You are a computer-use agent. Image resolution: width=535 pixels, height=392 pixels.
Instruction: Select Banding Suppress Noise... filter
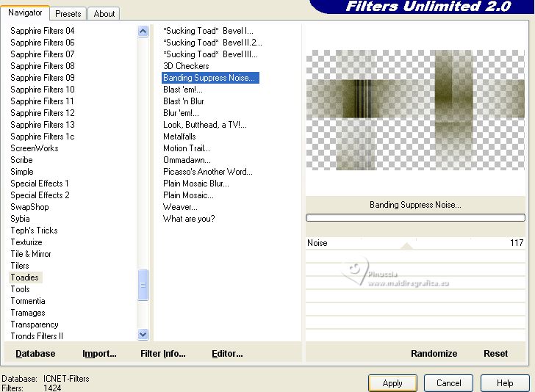210,78
